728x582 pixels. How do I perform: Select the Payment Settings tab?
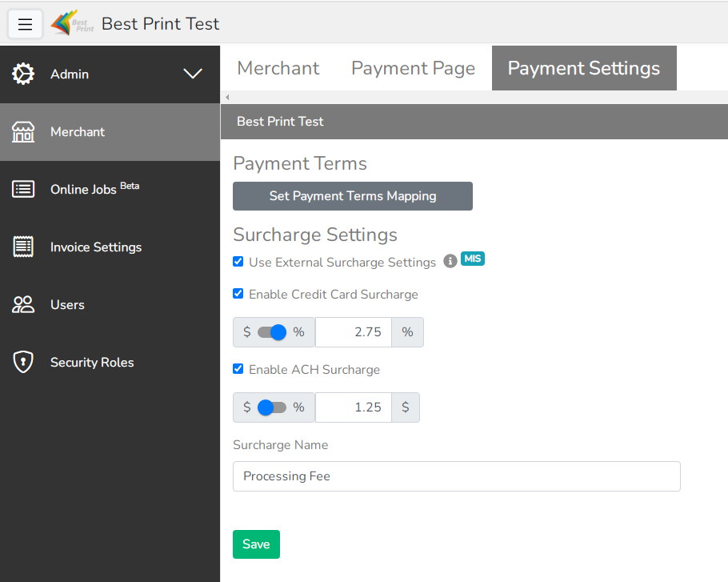click(x=584, y=68)
